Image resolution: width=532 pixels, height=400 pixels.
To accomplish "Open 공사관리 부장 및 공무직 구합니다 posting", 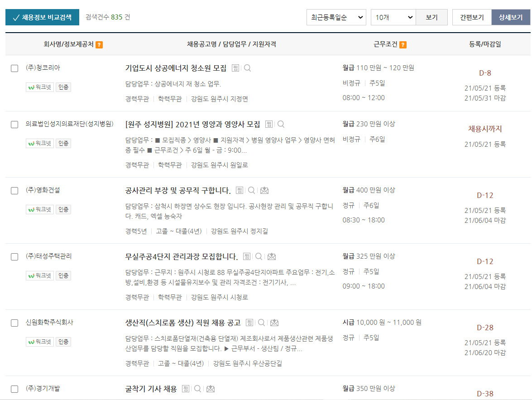I will click(178, 191).
